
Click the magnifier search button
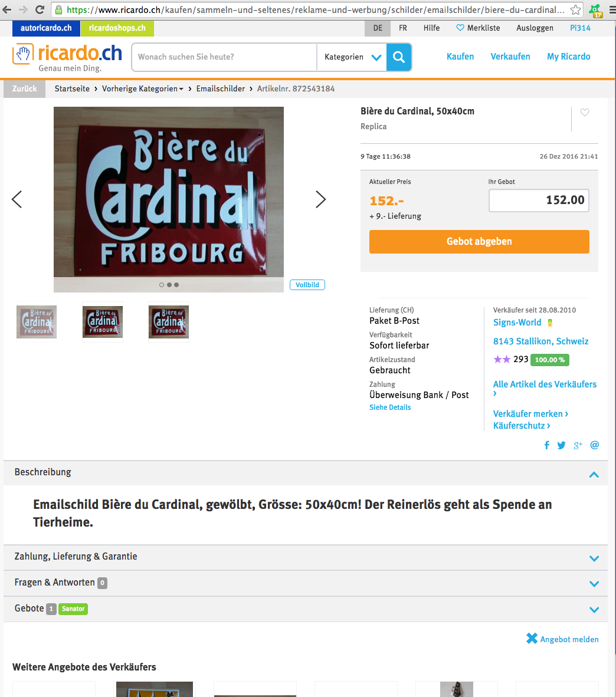[x=399, y=57]
